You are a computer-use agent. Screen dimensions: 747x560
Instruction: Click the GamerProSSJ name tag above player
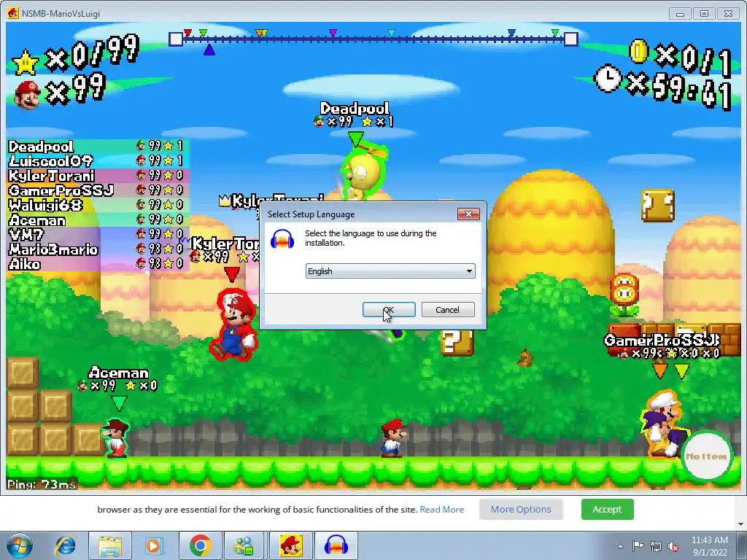tap(662, 340)
